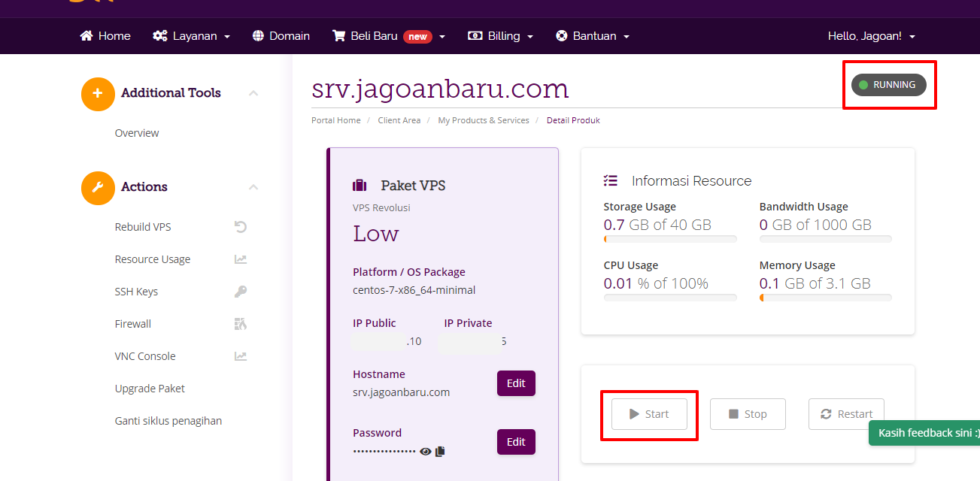The width and height of the screenshot is (980, 481).
Task: Click the chart icon beside VNC Console
Action: coord(241,356)
